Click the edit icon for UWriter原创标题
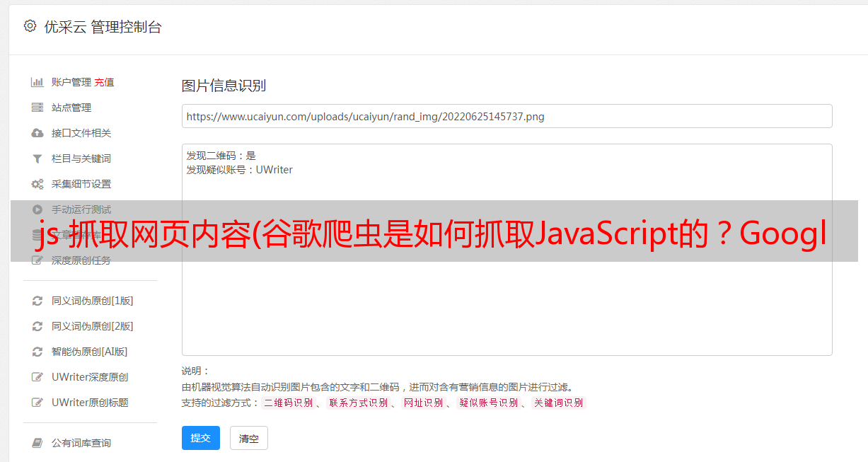 [37, 403]
